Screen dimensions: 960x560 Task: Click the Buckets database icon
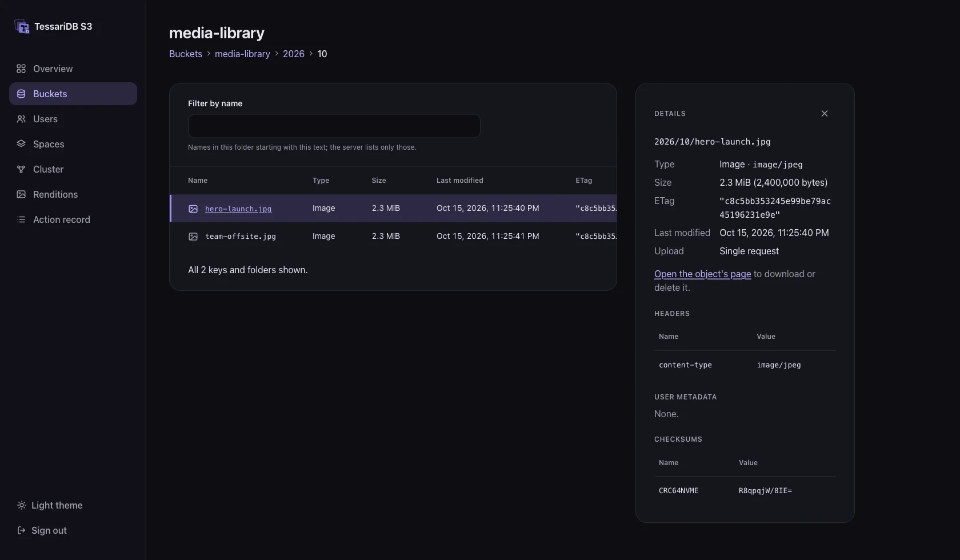(x=21, y=94)
